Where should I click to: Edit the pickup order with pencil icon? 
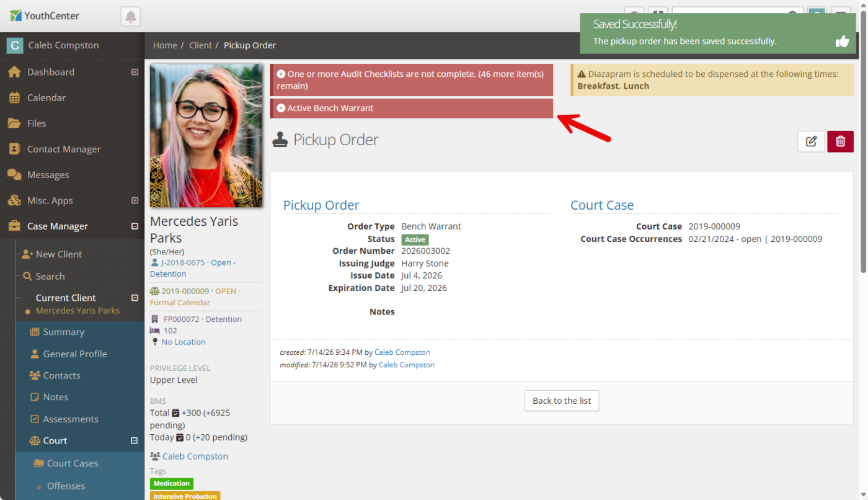pyautogui.click(x=811, y=141)
